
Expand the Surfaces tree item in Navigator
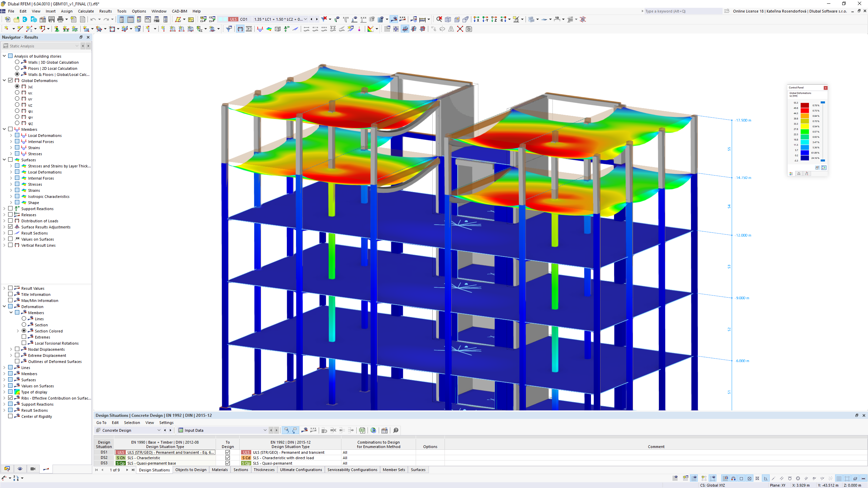pyautogui.click(x=4, y=160)
